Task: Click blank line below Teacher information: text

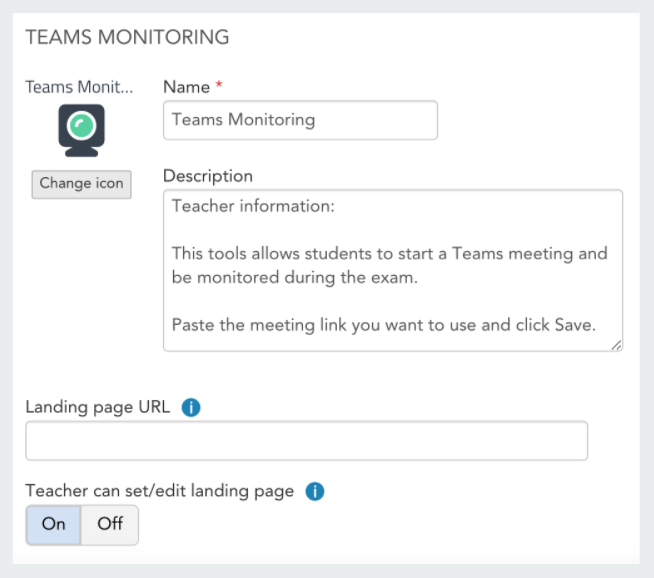Action: [392, 230]
